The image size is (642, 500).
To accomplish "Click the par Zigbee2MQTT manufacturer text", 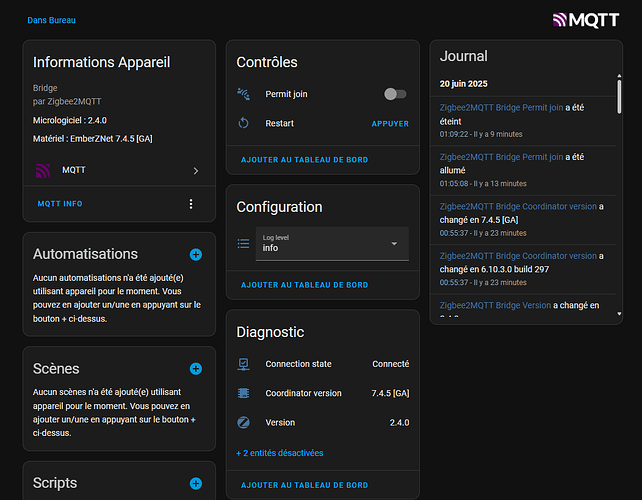I will (67, 102).
